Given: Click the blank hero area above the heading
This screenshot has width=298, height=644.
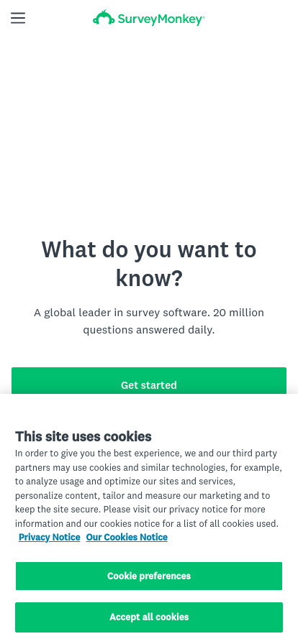Looking at the screenshot, I should [x=149, y=132].
